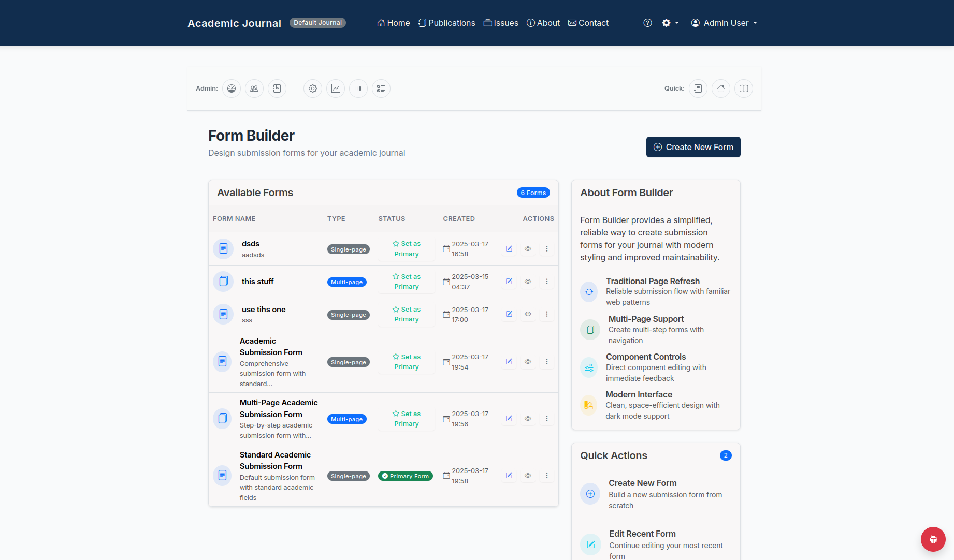This screenshot has width=954, height=560.
Task: Open more actions for Standard Academic form
Action: (x=546, y=476)
